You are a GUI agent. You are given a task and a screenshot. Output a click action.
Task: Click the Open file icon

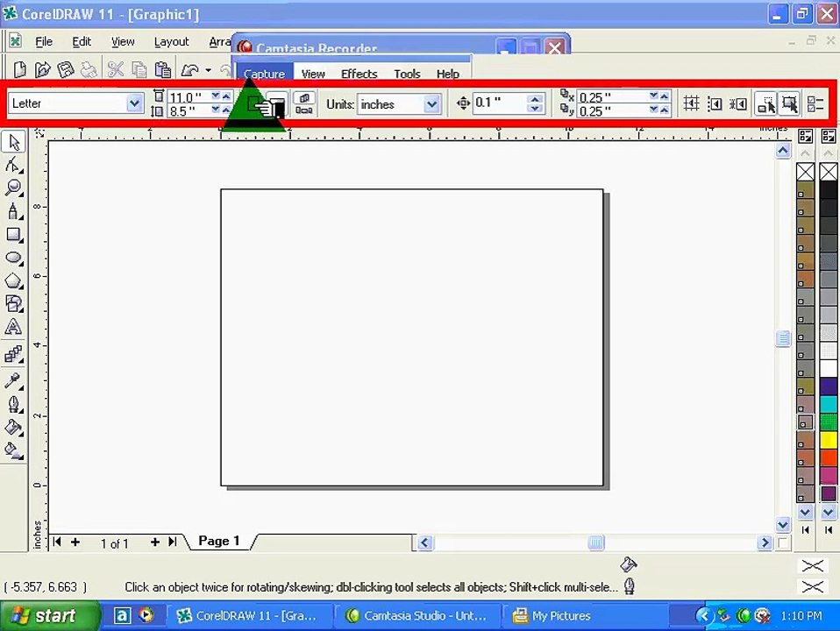click(42, 69)
